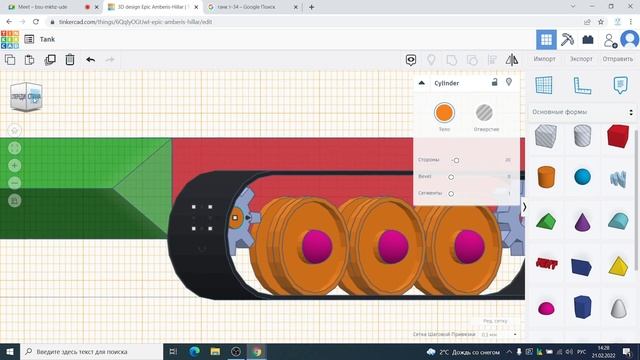Select the Notes tool in shapes panel
640x360 pixels.
[x=620, y=85]
